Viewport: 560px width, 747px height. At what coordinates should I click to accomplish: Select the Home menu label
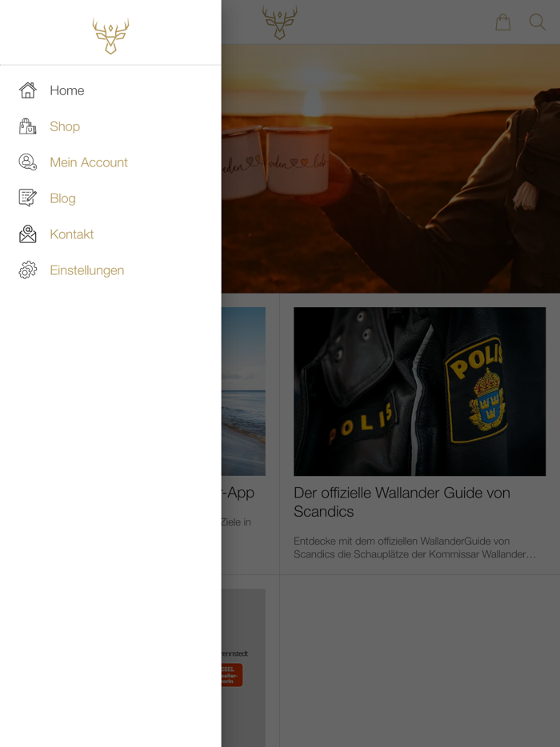click(67, 90)
